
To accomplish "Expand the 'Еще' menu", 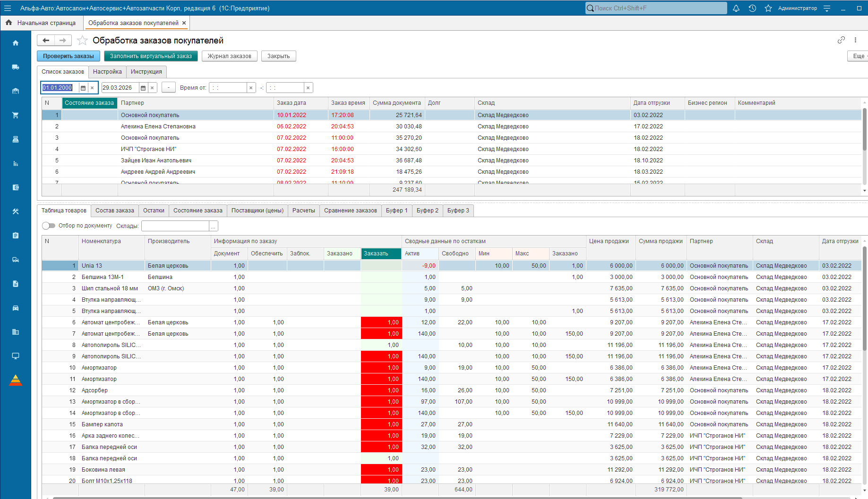I will tap(858, 56).
